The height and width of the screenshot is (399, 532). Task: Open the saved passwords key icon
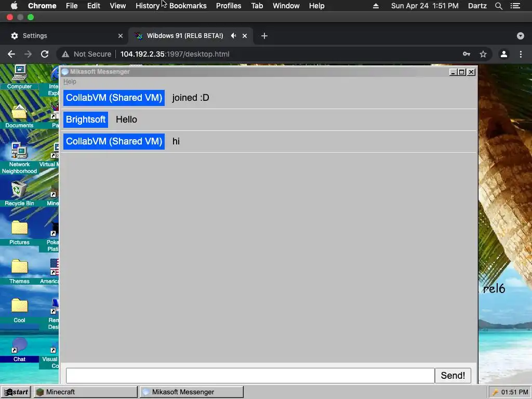point(467,54)
